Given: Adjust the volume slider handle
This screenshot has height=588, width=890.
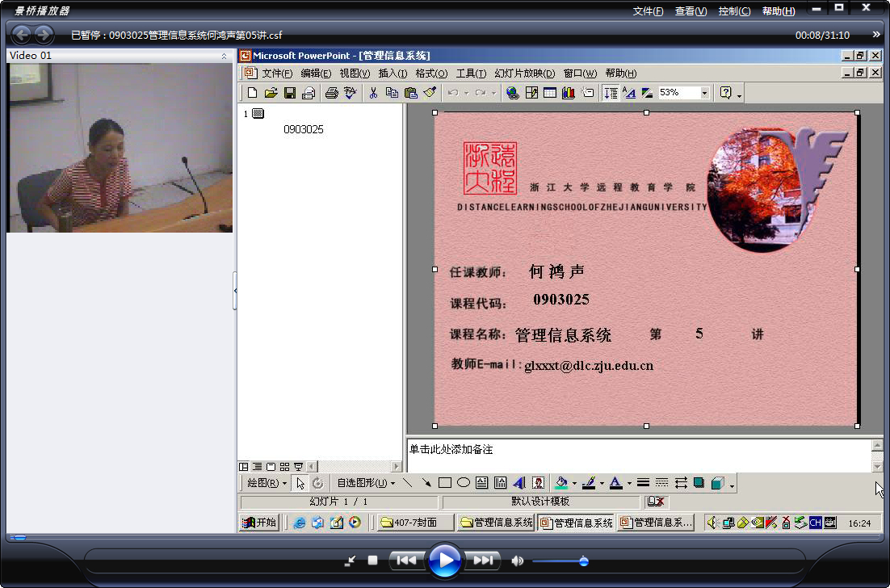Looking at the screenshot, I should [x=583, y=561].
